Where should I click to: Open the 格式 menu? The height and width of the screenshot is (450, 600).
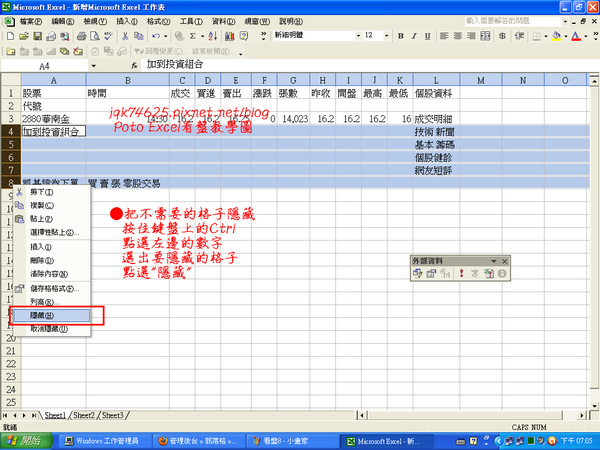tap(158, 21)
